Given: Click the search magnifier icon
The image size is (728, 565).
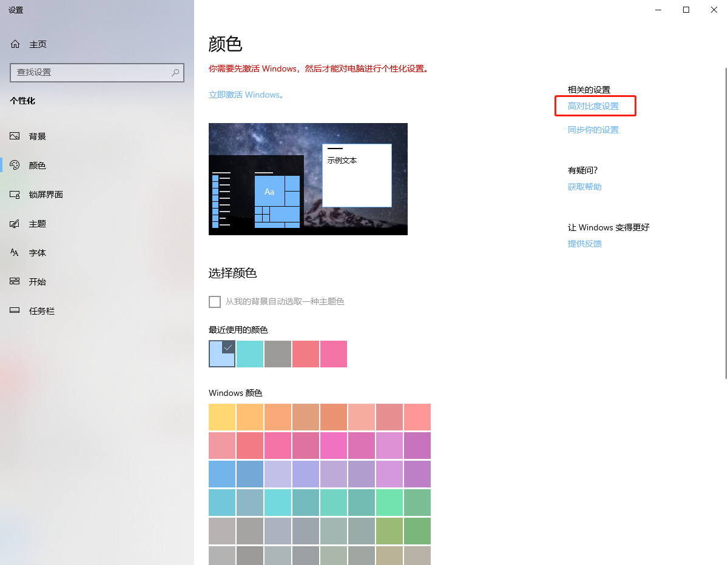Looking at the screenshot, I should [x=175, y=73].
